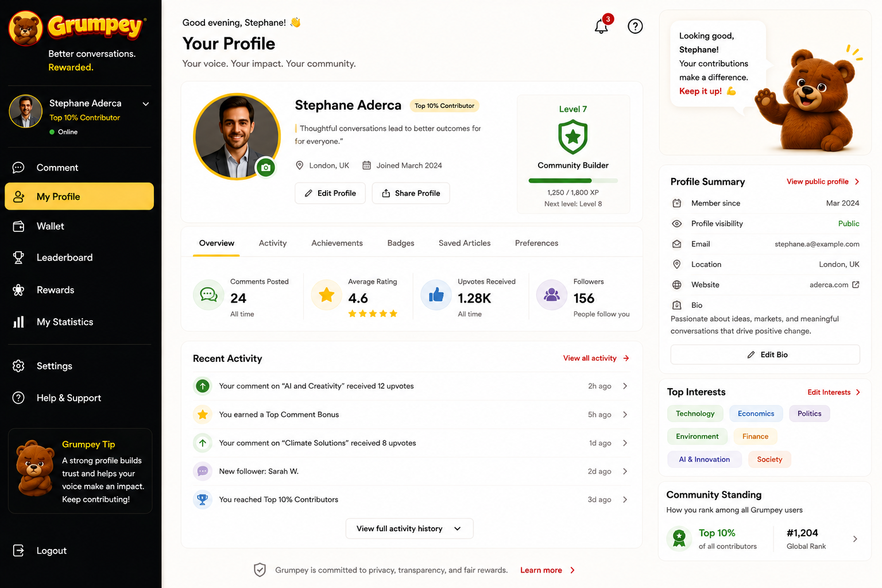This screenshot has height=588, width=882.
Task: Click the Website globe icon
Action: pos(677,285)
